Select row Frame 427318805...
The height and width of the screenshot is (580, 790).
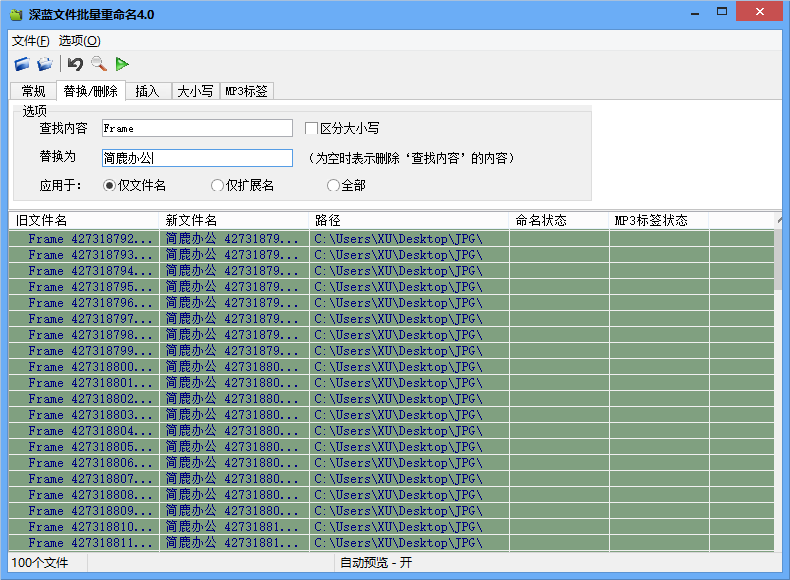pyautogui.click(x=391, y=447)
